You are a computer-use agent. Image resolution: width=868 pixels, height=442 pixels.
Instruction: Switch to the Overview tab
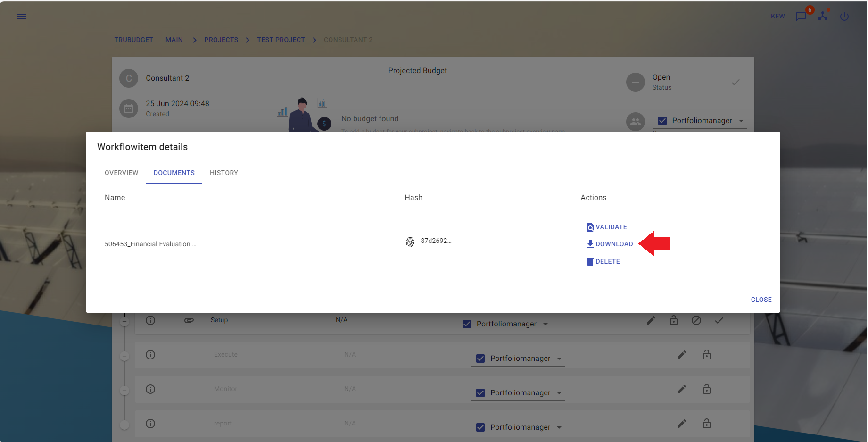point(122,173)
